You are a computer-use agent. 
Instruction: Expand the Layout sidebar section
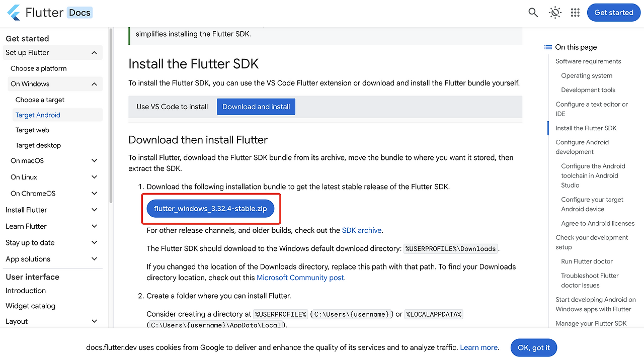[94, 321]
